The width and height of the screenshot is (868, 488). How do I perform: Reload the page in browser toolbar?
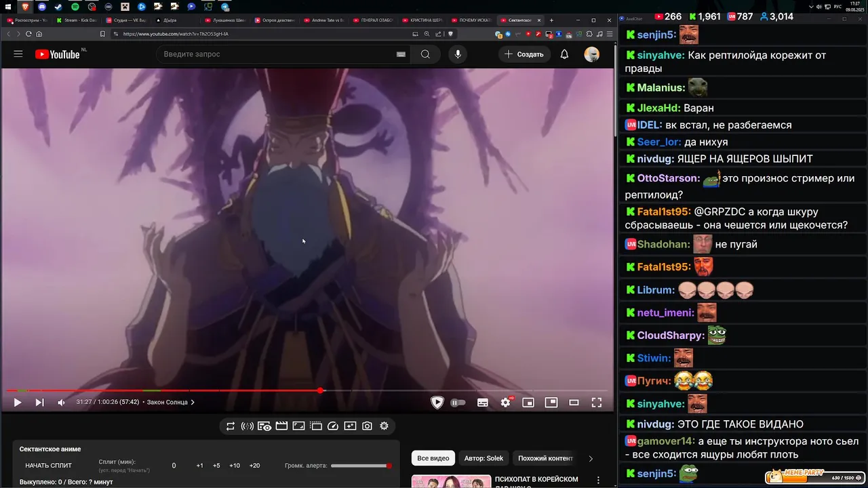28,34
